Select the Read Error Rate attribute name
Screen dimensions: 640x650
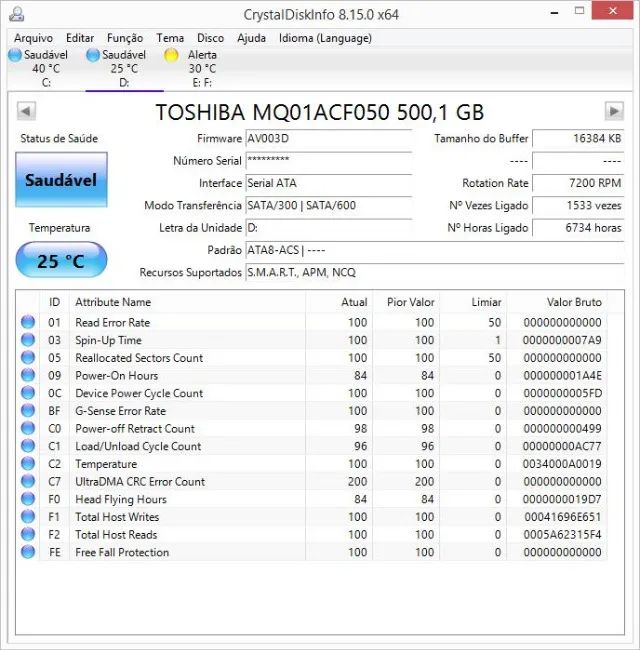coord(113,323)
